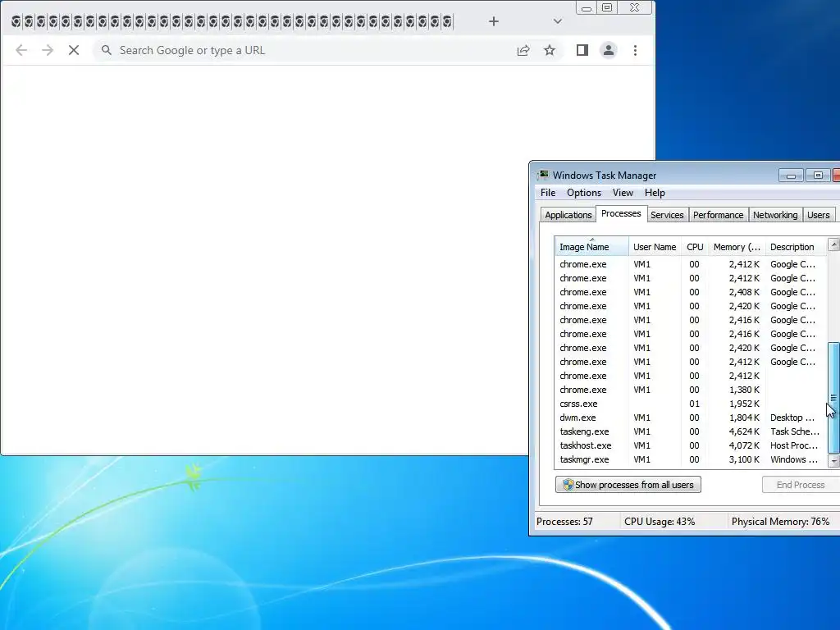The height and width of the screenshot is (630, 840).
Task: Open Chrome three-dot menu
Action: click(636, 50)
